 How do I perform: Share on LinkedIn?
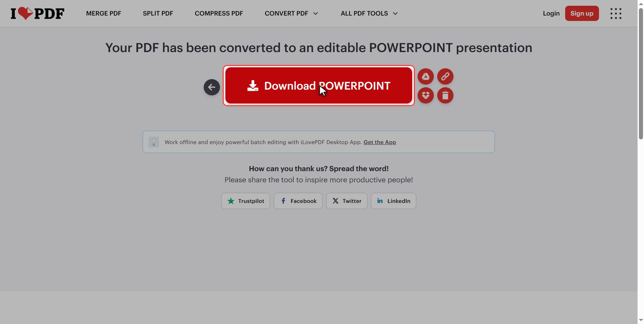coord(394,201)
